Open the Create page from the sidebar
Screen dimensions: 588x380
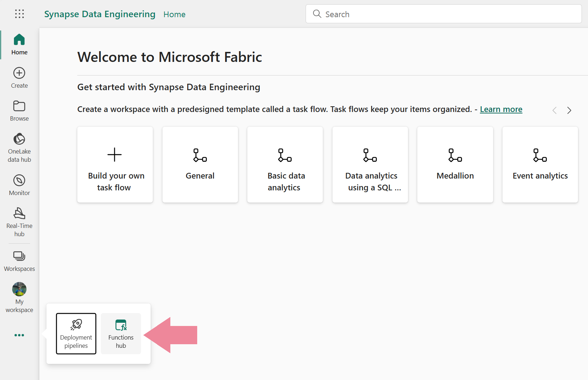pyautogui.click(x=19, y=78)
